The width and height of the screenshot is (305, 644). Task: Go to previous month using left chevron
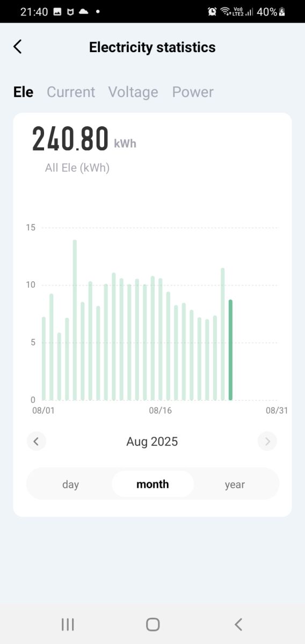coord(36,442)
